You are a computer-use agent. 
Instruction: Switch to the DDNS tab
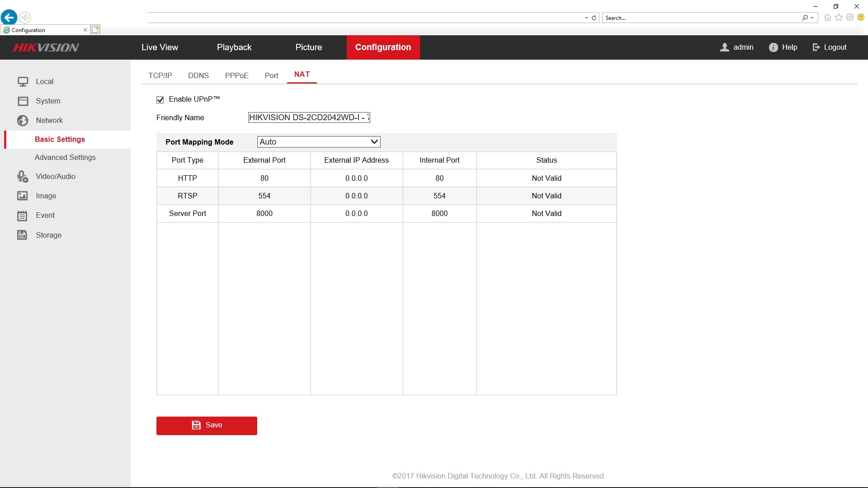(x=198, y=75)
